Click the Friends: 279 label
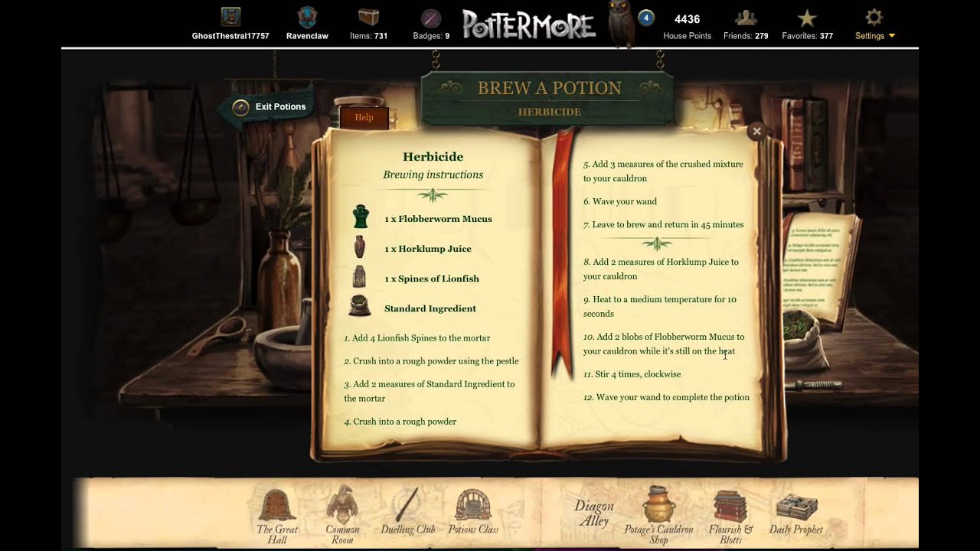The width and height of the screenshot is (980, 551). click(746, 36)
